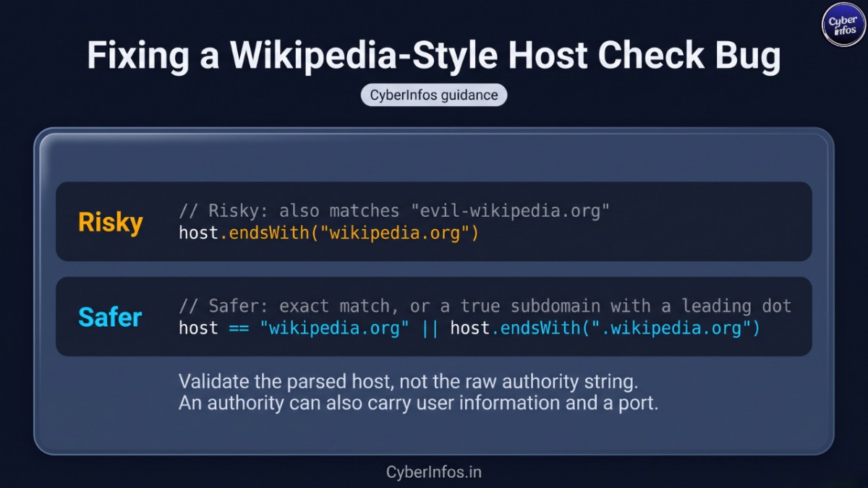The height and width of the screenshot is (488, 868).
Task: Click the Cyber Infos logo badge
Action: click(843, 24)
